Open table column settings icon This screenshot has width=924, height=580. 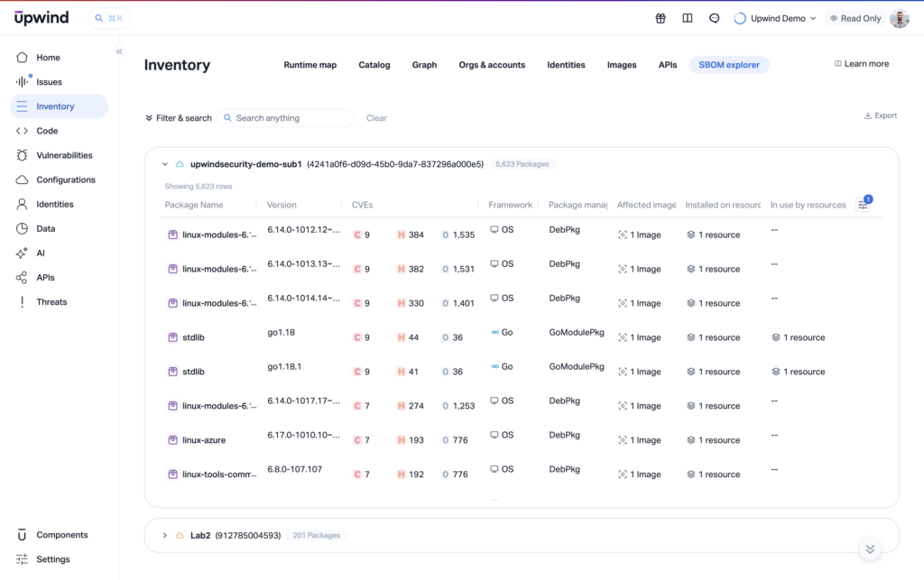click(863, 205)
